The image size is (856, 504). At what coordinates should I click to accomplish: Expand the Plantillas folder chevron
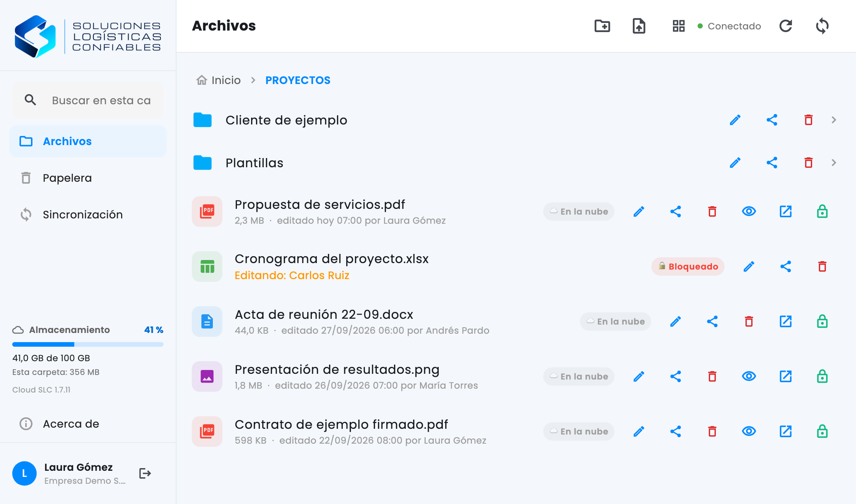coord(834,163)
